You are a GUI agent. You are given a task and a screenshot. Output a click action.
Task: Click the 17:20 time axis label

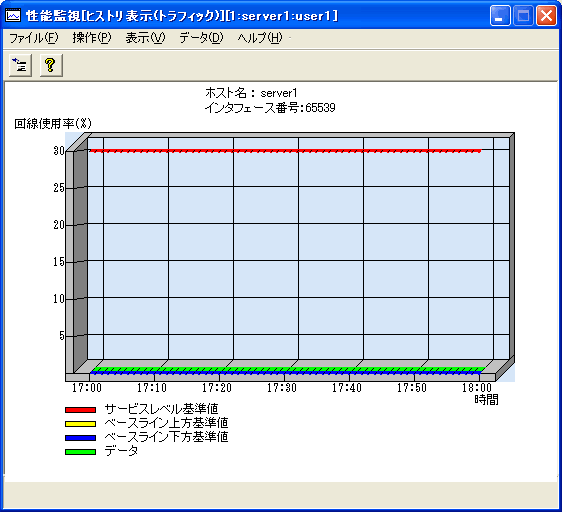click(x=217, y=388)
